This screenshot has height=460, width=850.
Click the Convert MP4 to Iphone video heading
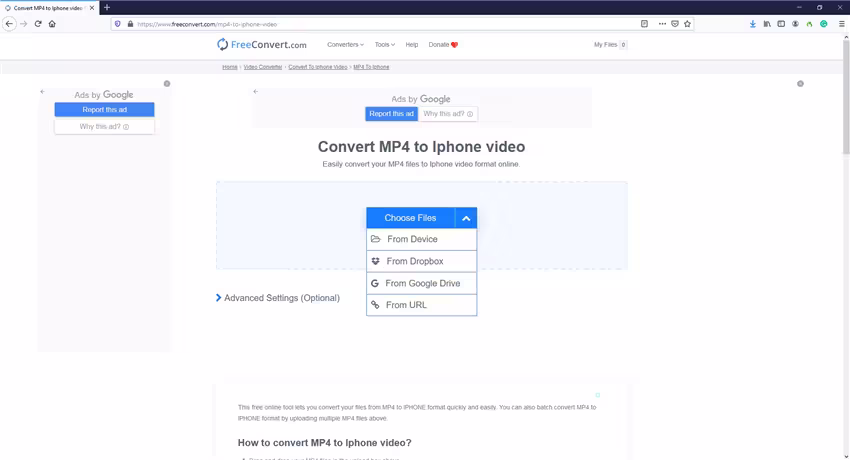point(421,147)
